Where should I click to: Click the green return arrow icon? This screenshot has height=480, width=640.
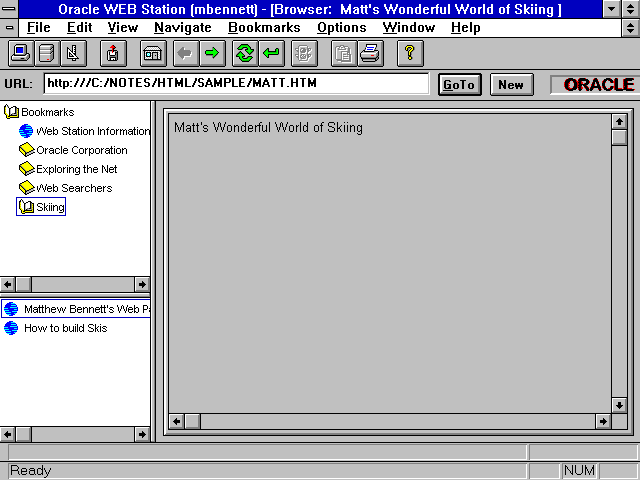pos(271,53)
